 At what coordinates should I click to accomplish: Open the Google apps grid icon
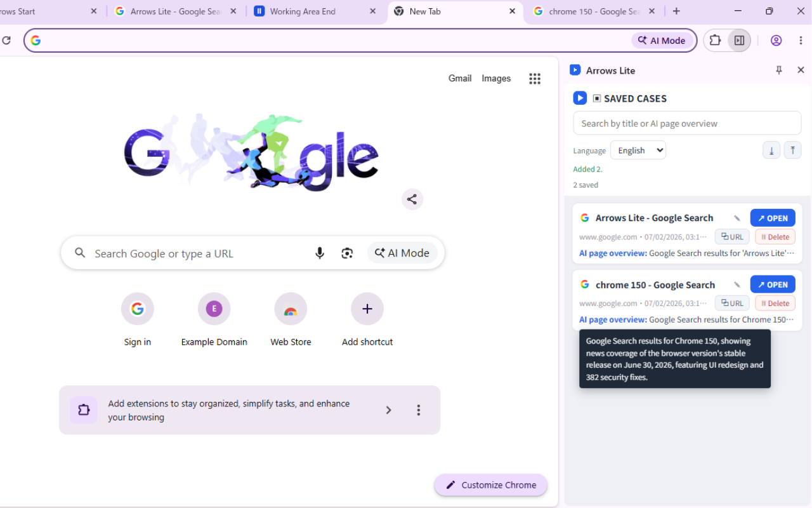click(x=535, y=79)
